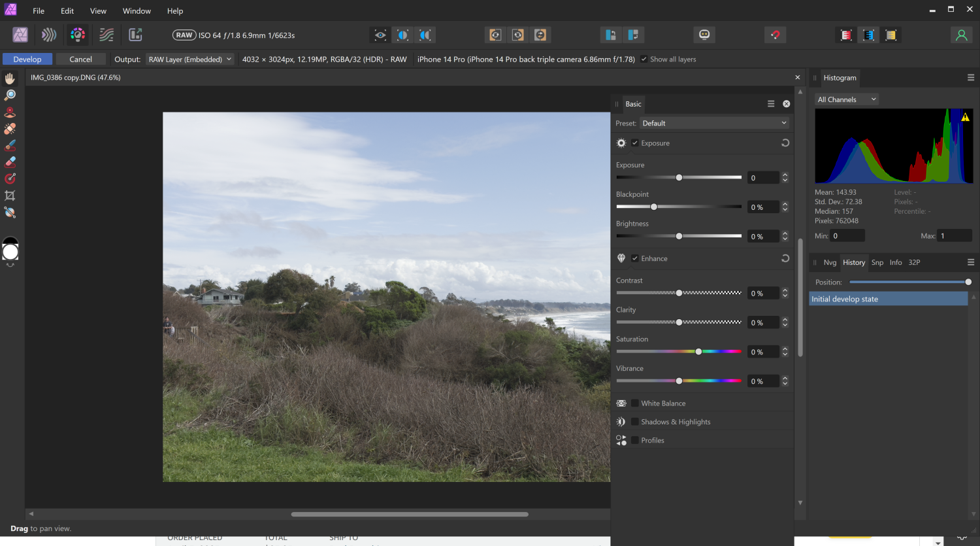Open the View menu

click(x=98, y=10)
